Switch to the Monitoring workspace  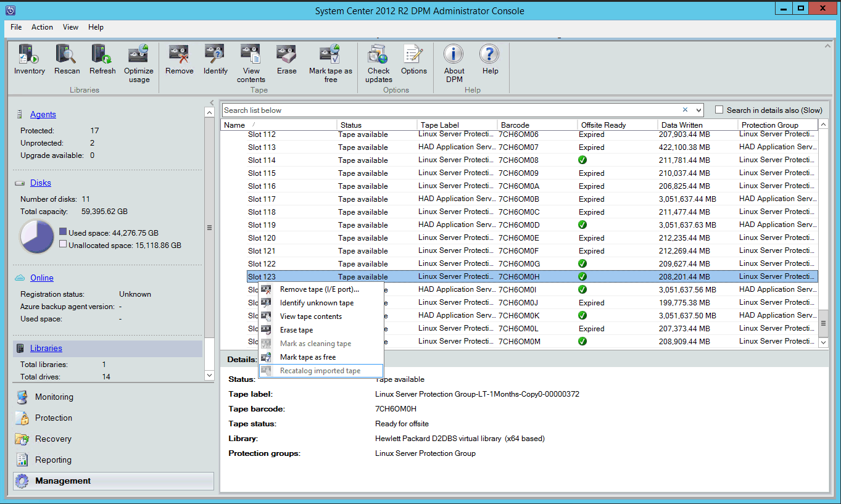coord(54,397)
